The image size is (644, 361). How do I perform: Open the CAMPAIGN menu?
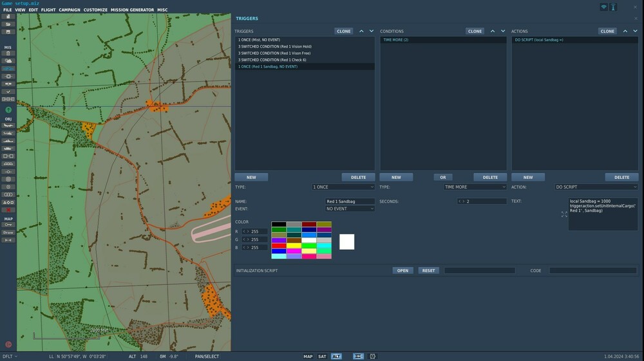70,10
